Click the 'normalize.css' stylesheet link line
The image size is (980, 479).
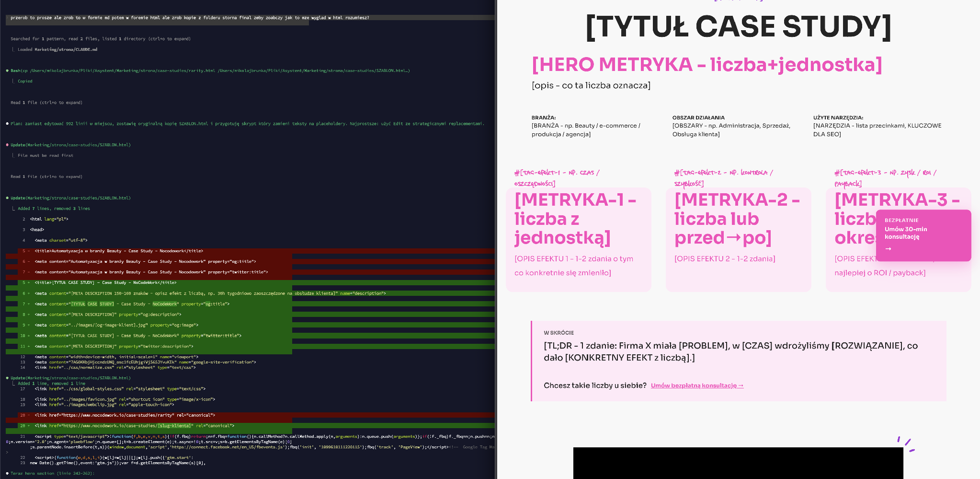point(115,367)
